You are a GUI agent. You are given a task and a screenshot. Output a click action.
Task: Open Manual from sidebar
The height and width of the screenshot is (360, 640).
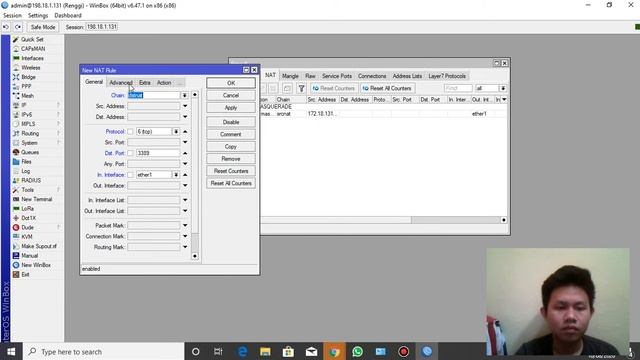coord(29,256)
